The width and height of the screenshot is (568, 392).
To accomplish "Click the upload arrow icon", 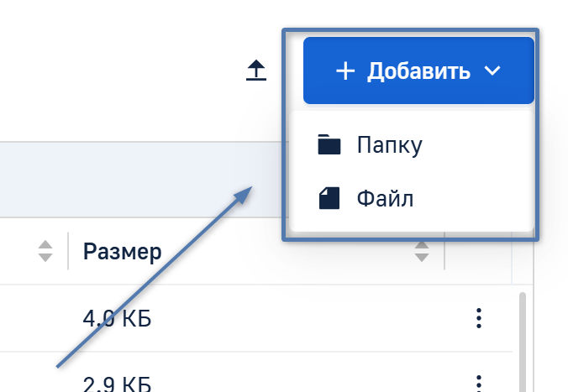I will pyautogui.click(x=255, y=71).
